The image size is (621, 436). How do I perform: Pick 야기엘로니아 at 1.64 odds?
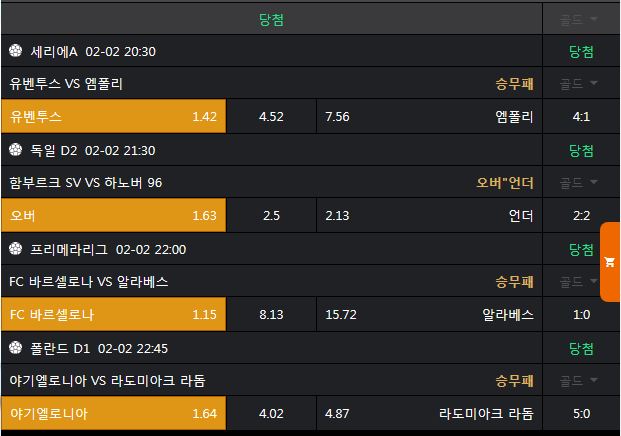tap(113, 413)
